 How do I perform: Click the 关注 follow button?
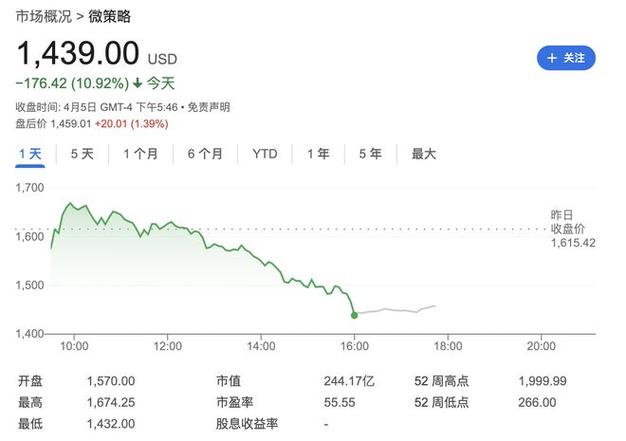pos(565,57)
